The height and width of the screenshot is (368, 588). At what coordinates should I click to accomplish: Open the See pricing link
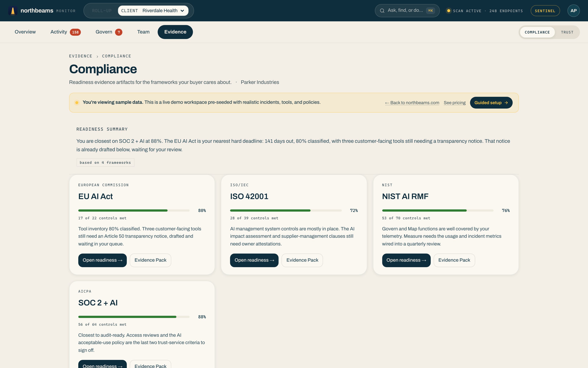pos(455,103)
